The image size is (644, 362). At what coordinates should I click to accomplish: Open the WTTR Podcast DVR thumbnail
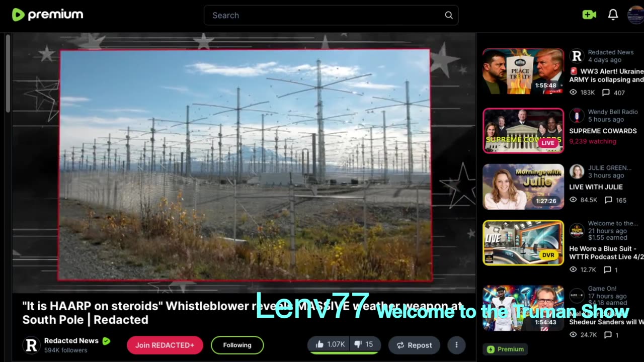click(523, 243)
